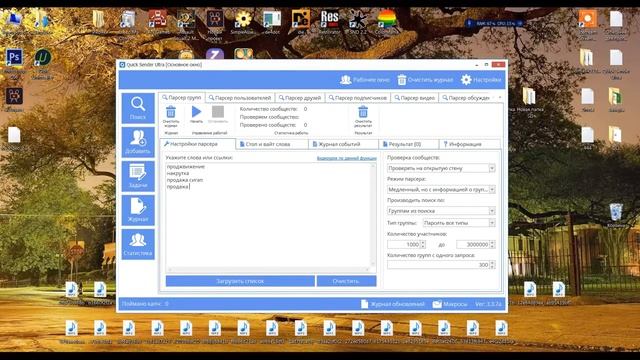Click the Очистить журнал trash icon in parser toolbar
Screen dimensions: 640x360
(171, 111)
